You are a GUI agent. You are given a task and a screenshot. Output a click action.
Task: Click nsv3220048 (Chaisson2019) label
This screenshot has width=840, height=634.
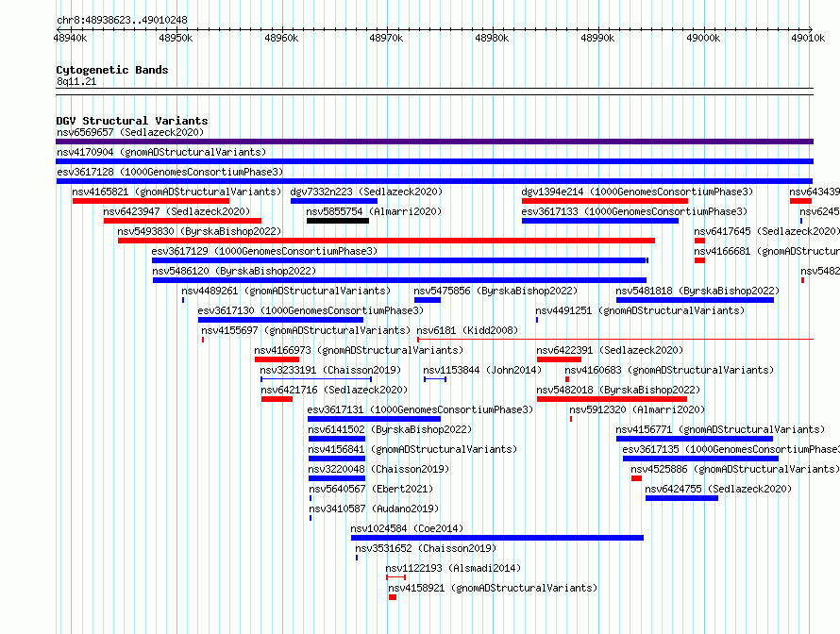[x=378, y=469]
